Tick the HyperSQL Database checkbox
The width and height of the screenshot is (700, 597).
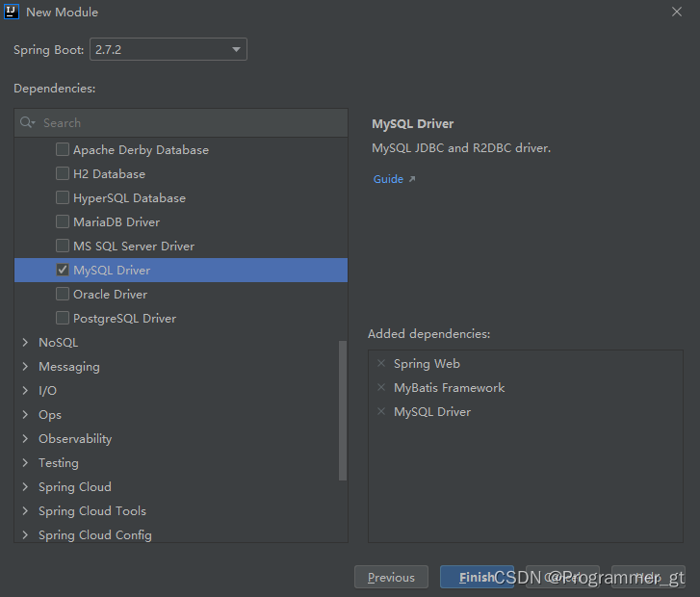coord(63,197)
